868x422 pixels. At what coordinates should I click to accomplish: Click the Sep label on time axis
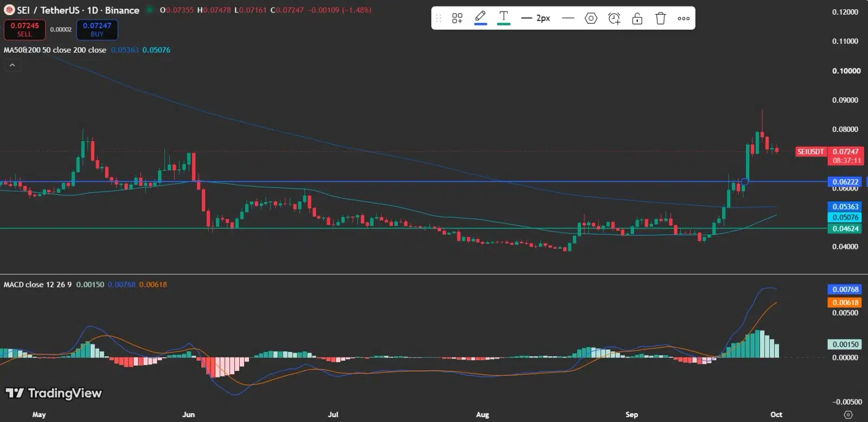click(631, 414)
